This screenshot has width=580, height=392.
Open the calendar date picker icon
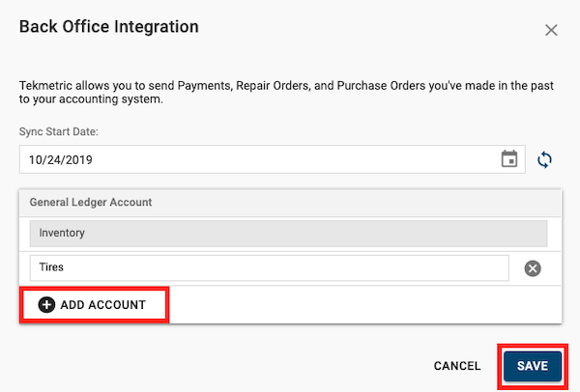(509, 159)
